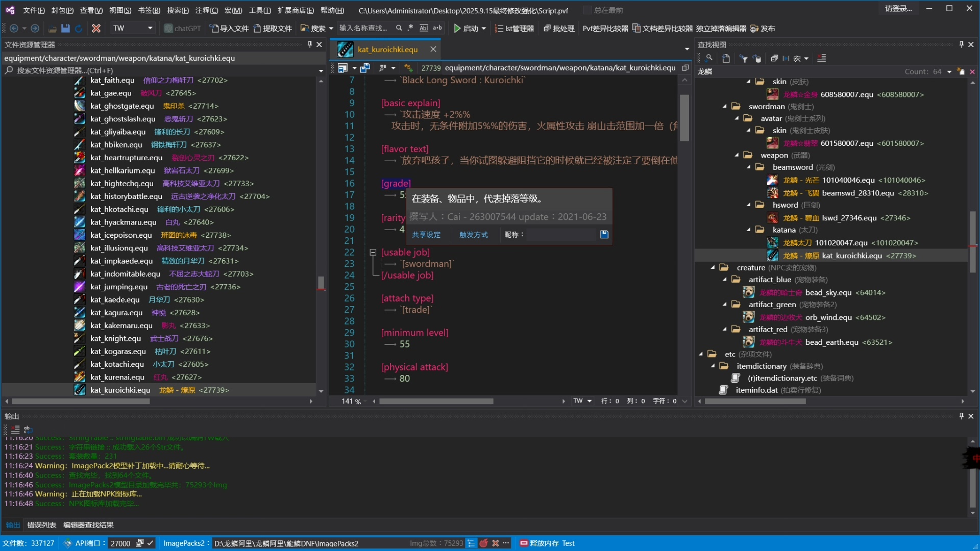Viewport: 980px width, 551px height.
Task: Collapse the katana (太刀) tree folder
Action: (x=749, y=230)
